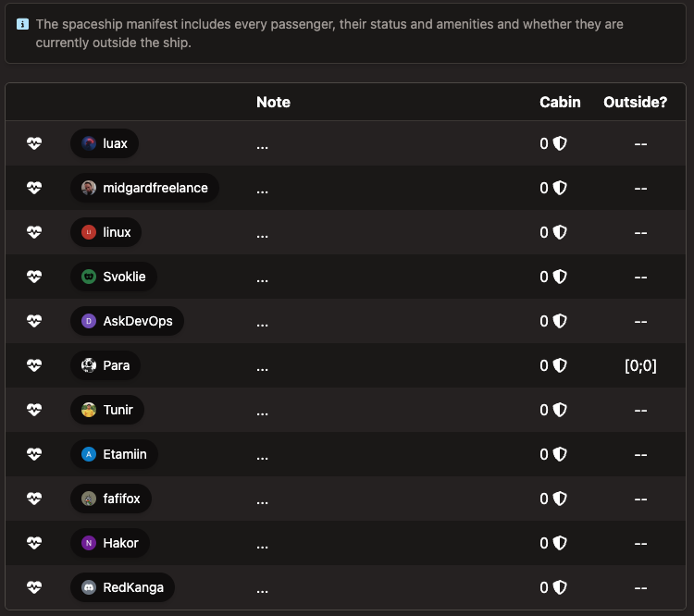Click the heartbeat icon next to RedKanga
The image size is (694, 616).
click(x=34, y=587)
